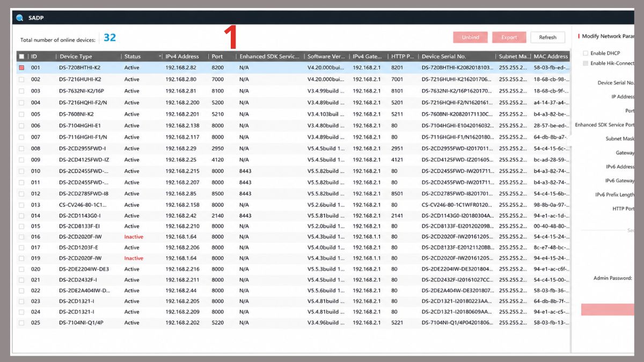Screen dimensions: 644x362
Task: Click the SADP logo icon in title bar
Action: point(20,18)
